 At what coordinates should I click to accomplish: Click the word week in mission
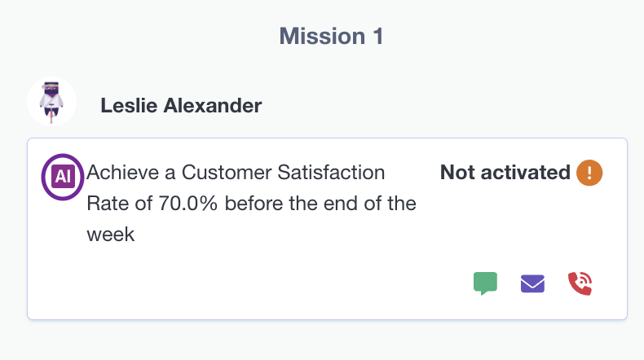[111, 235]
